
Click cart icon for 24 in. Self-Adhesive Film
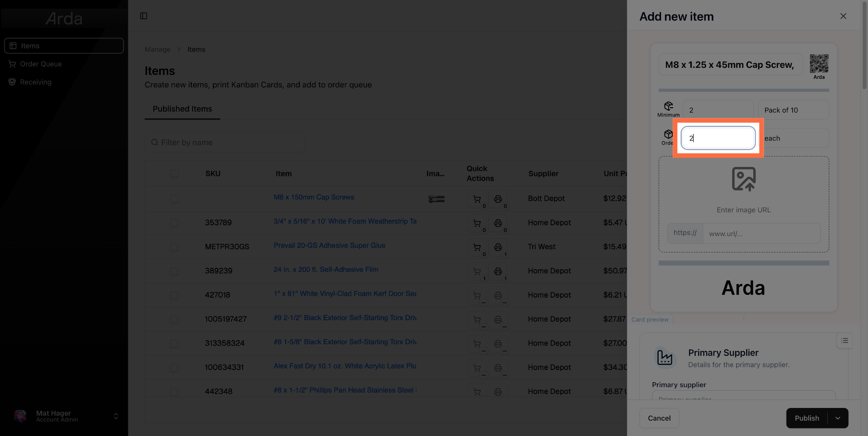click(476, 271)
